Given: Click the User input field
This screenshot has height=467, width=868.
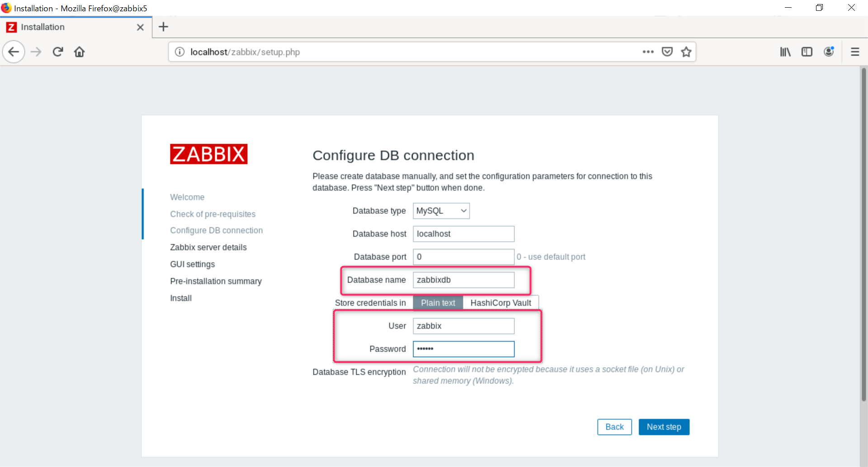Looking at the screenshot, I should [x=463, y=326].
